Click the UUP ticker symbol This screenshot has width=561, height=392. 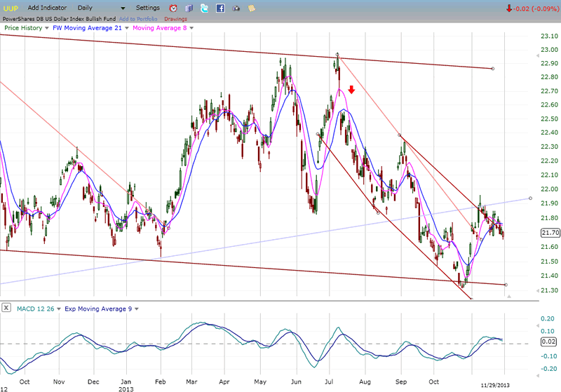pos(11,8)
